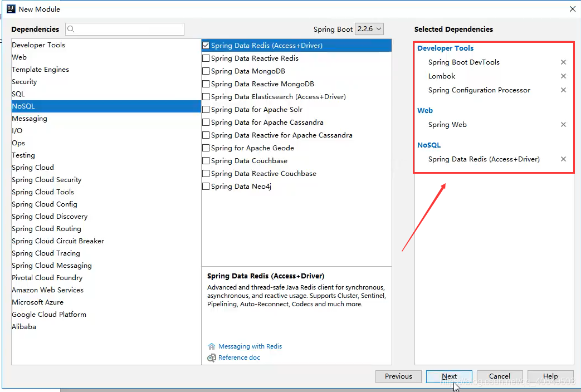Image resolution: width=581 pixels, height=392 pixels.
Task: Click Spring Web in selected dependencies
Action: coord(447,125)
